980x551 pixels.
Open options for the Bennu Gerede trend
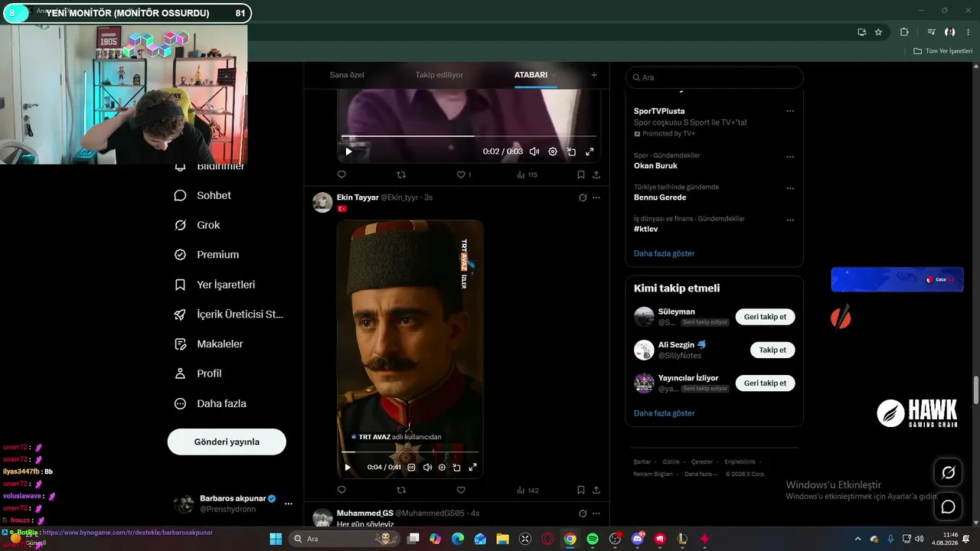pos(790,188)
